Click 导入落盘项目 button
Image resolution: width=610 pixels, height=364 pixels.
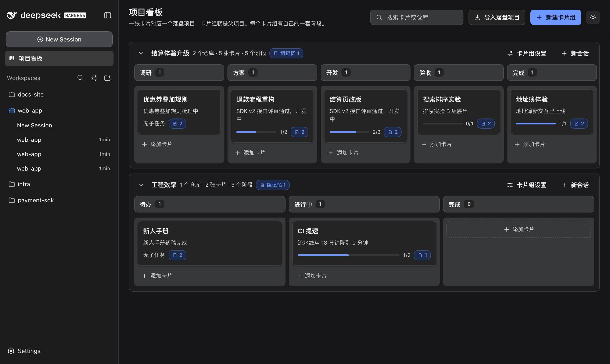pyautogui.click(x=497, y=17)
